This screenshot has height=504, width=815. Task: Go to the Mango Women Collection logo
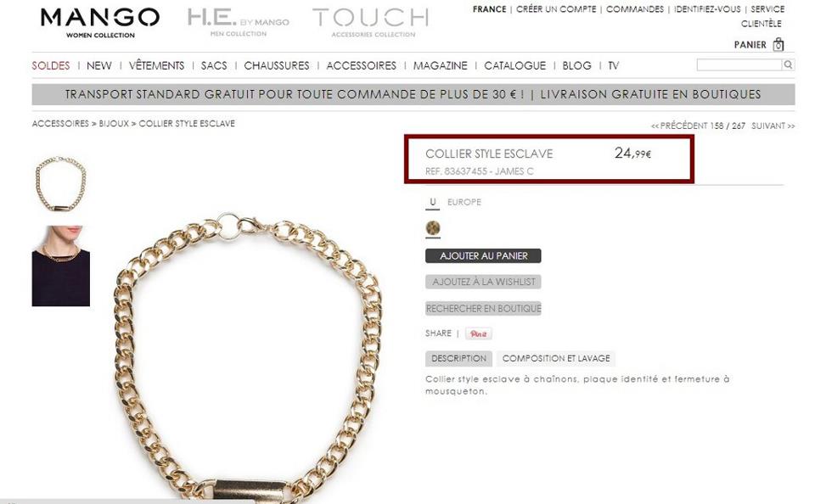[100, 23]
